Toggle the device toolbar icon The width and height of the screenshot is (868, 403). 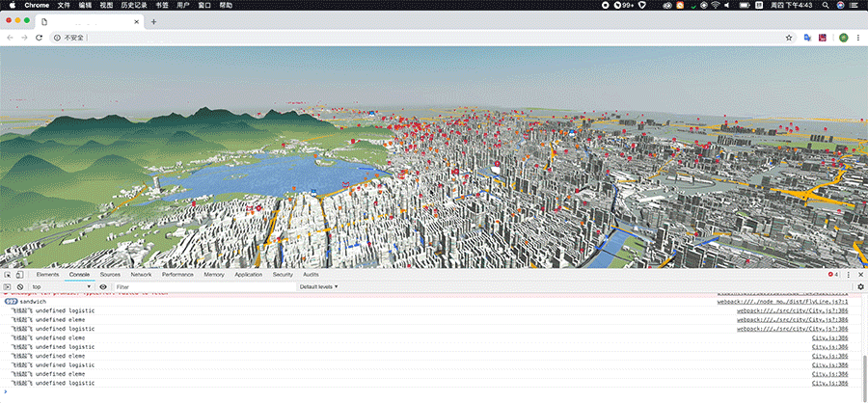[19, 275]
